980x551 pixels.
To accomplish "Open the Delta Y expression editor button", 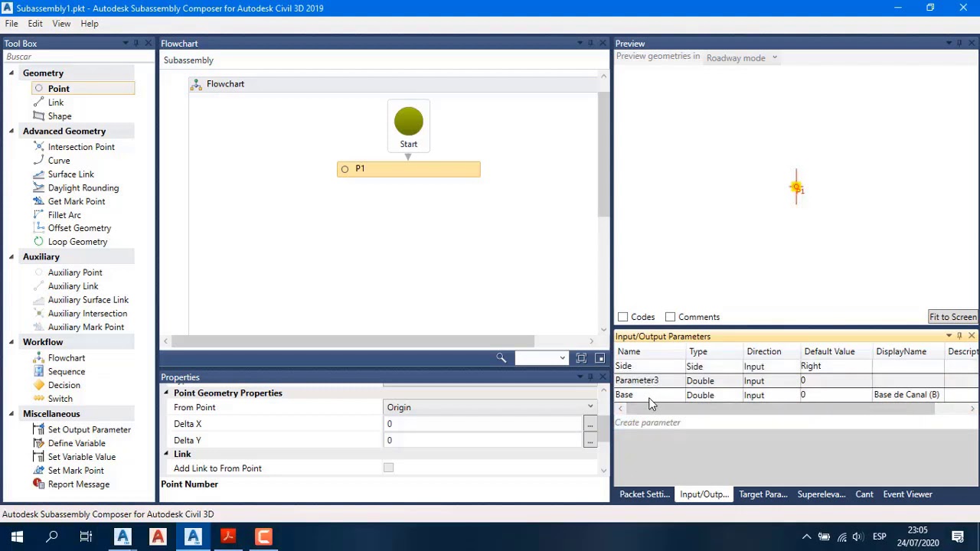I will 590,441.
